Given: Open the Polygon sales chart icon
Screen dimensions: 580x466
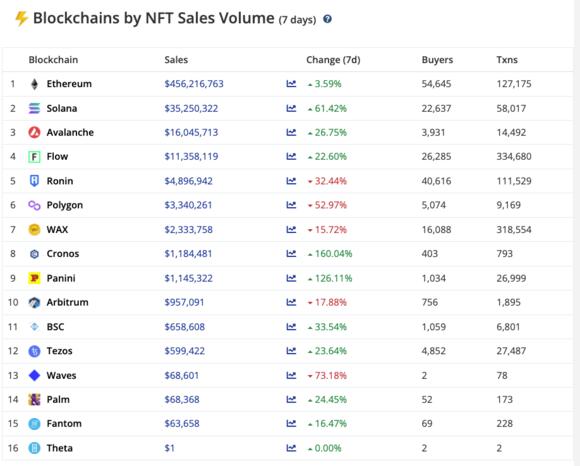Looking at the screenshot, I should tap(291, 205).
